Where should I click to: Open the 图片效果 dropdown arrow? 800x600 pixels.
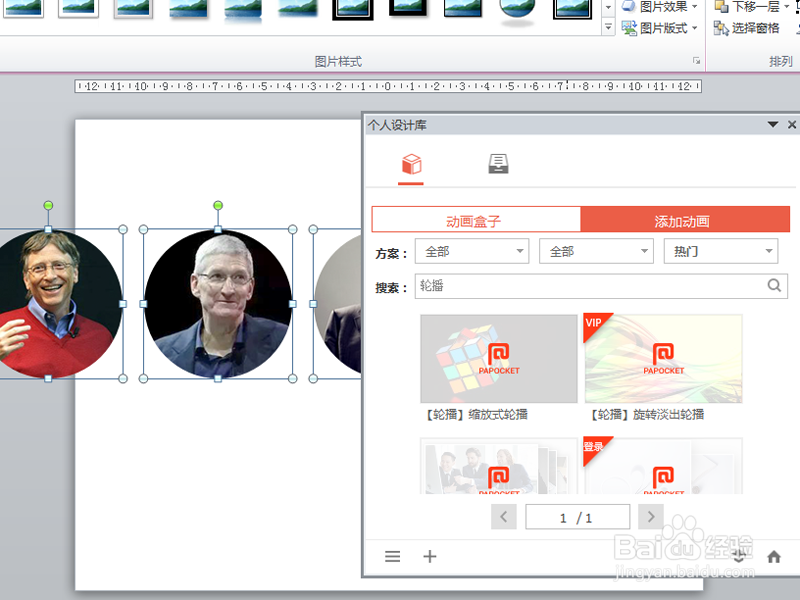[694, 7]
